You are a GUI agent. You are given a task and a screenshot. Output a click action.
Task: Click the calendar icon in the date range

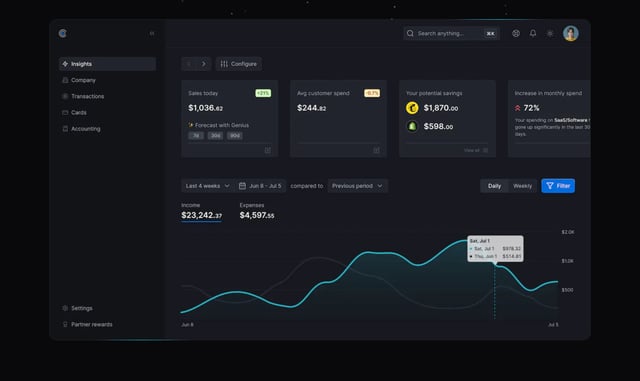tap(242, 186)
